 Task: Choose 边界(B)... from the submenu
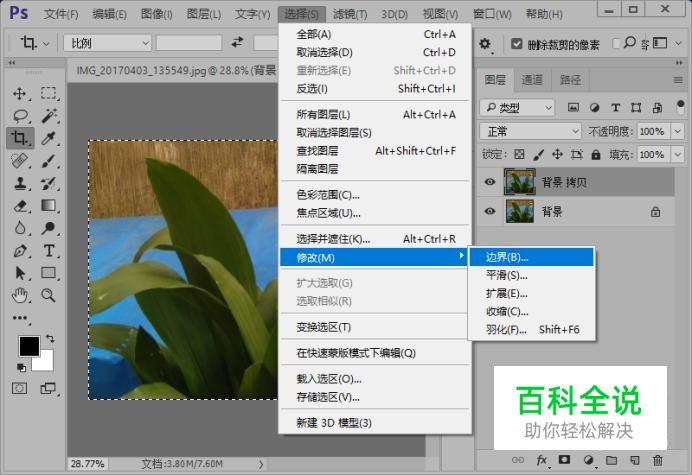(531, 257)
